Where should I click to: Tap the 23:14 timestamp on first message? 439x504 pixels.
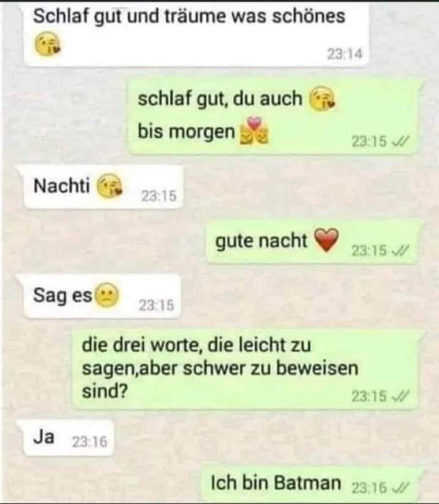coord(345,54)
